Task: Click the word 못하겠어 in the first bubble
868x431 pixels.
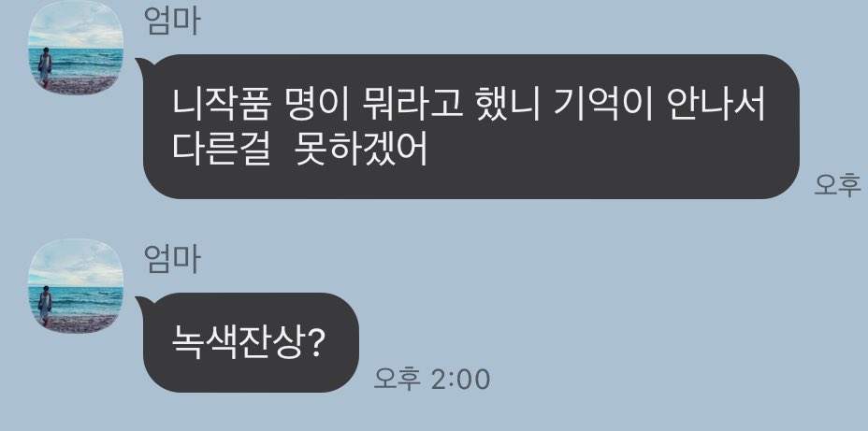Action: point(362,151)
